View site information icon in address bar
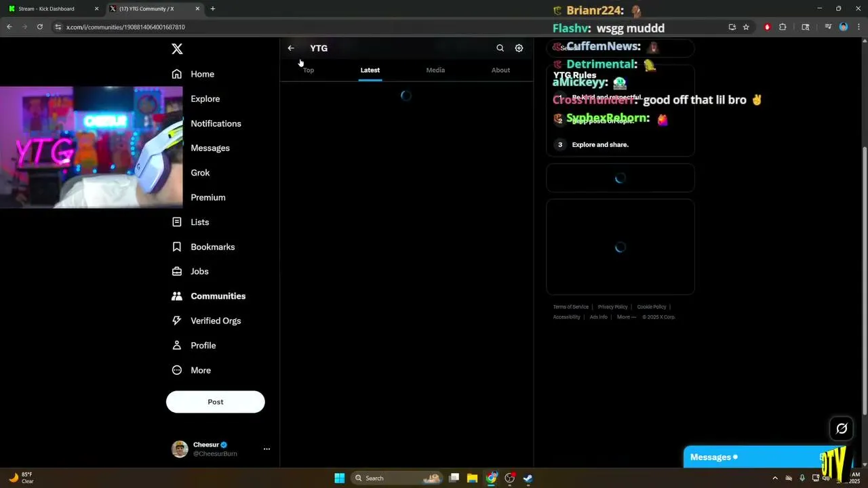 tap(58, 27)
